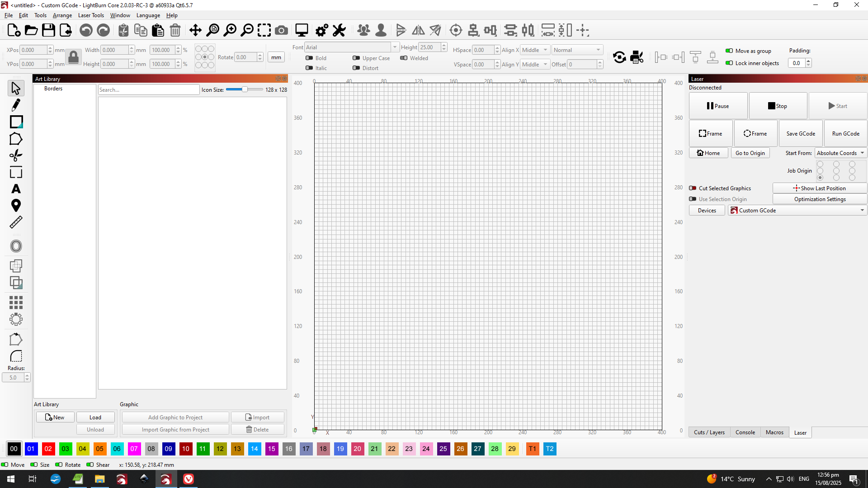Choose the Measure ruler tool
868x488 pixels.
coord(16,222)
